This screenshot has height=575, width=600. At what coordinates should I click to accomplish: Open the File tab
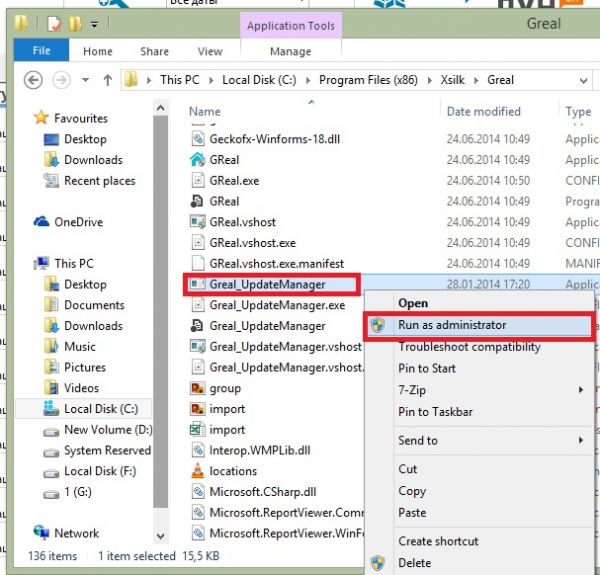(x=41, y=50)
